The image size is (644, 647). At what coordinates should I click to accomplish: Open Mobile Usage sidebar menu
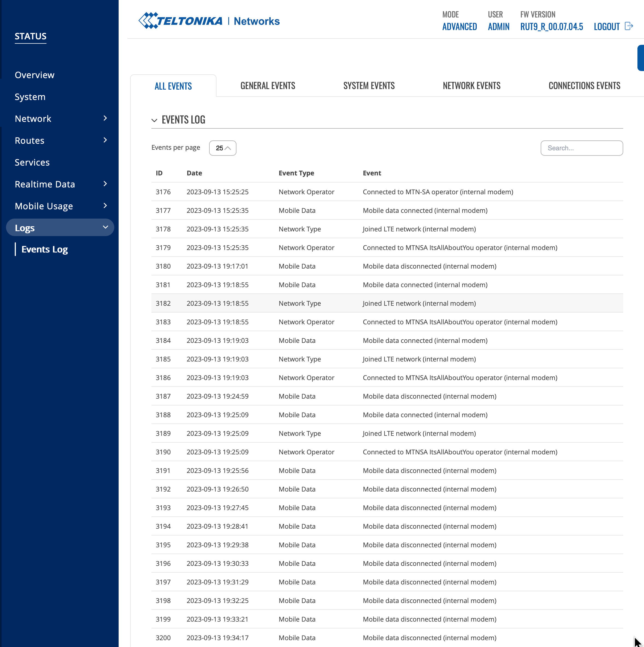pos(44,206)
